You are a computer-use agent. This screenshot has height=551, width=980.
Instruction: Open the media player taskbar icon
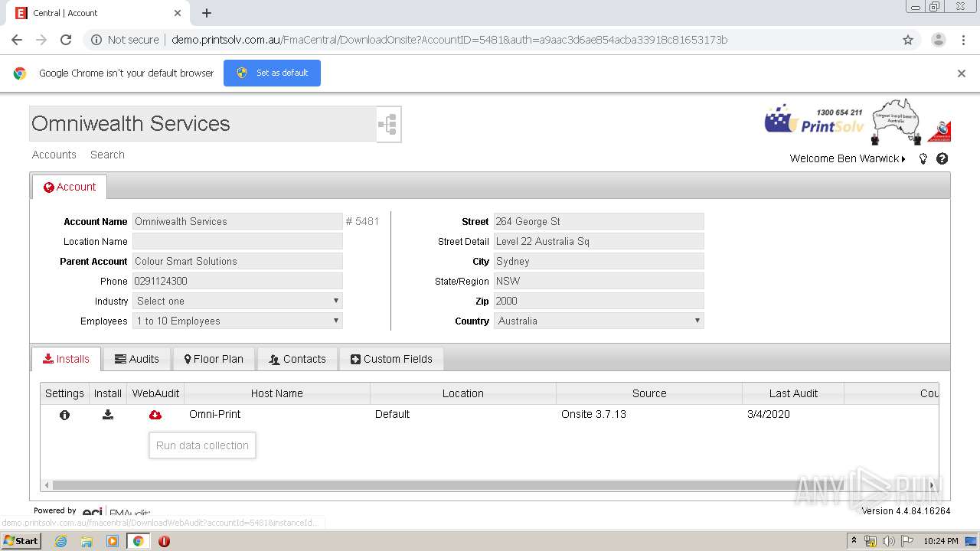click(x=113, y=541)
